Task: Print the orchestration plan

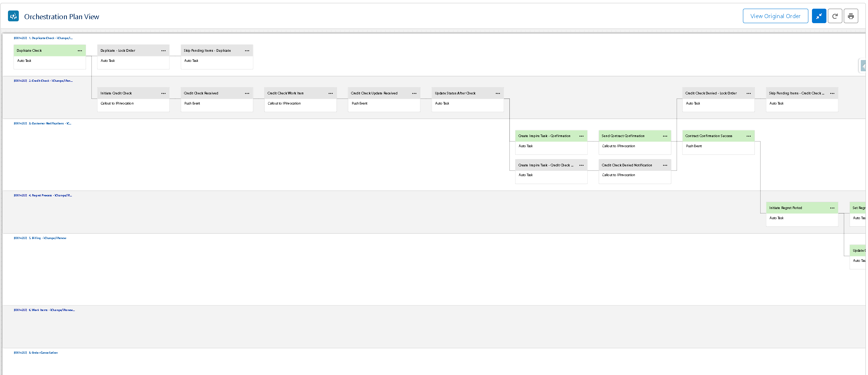Action: pos(851,16)
